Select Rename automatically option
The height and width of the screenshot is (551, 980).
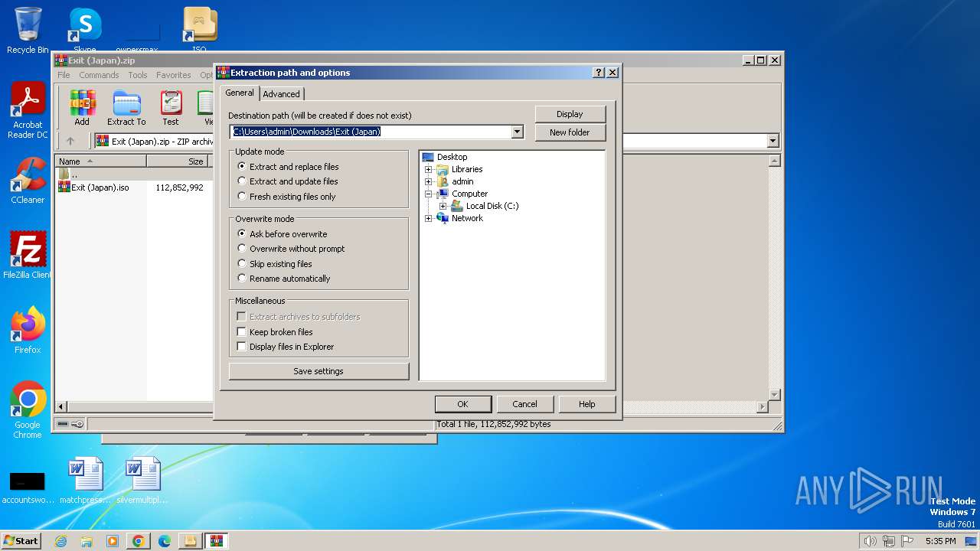tap(284, 279)
